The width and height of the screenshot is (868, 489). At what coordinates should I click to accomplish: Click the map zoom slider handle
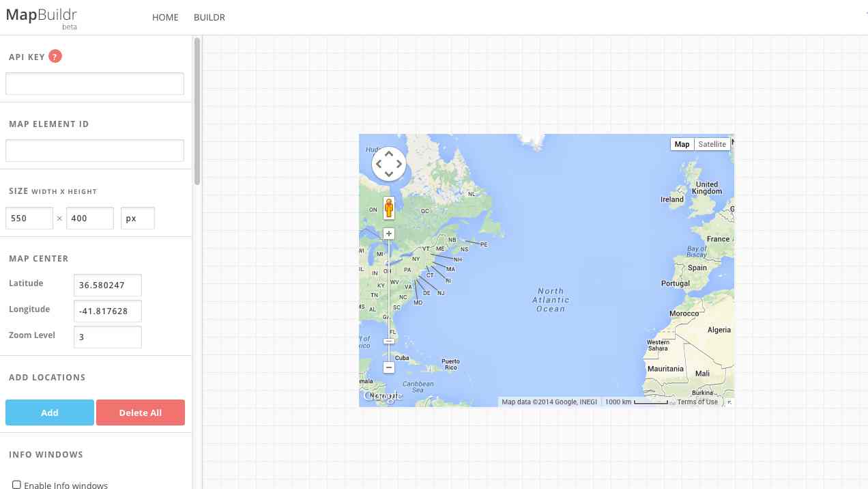[x=389, y=341]
